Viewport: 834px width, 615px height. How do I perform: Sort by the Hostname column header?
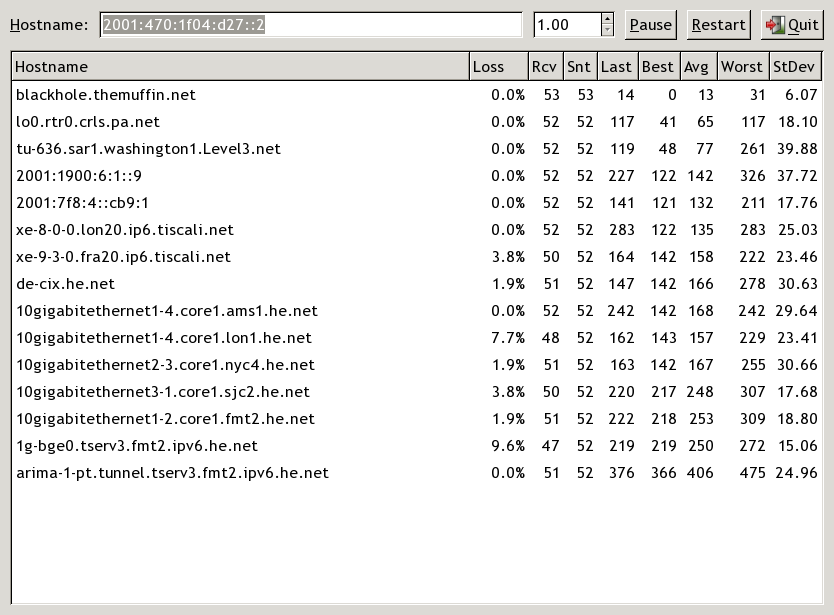coord(240,67)
